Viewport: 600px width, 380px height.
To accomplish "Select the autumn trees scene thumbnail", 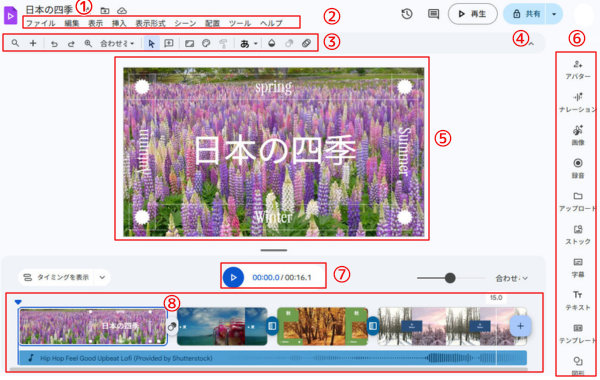I will [x=322, y=326].
